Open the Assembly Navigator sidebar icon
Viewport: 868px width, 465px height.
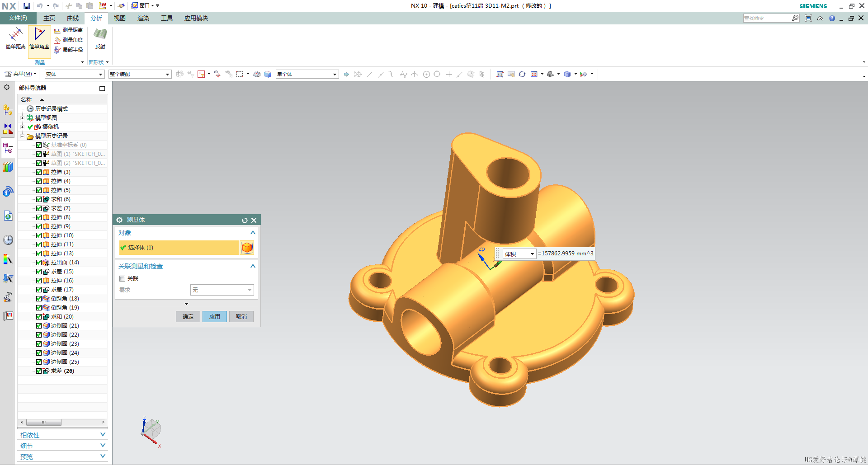point(8,110)
